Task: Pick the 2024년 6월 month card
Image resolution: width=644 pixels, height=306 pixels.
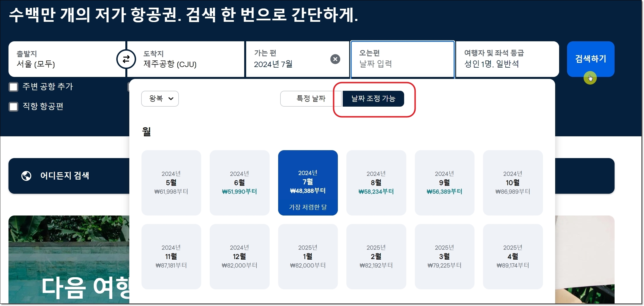Action: pos(239,183)
